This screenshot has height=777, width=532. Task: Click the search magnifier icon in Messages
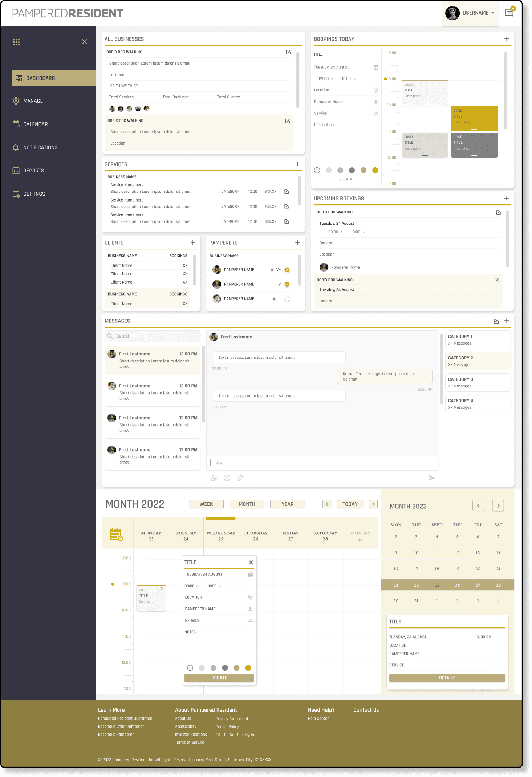tap(110, 336)
